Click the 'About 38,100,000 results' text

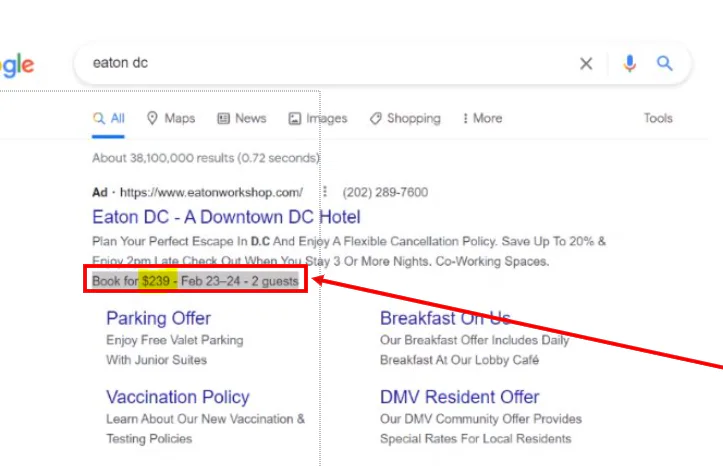coord(206,158)
